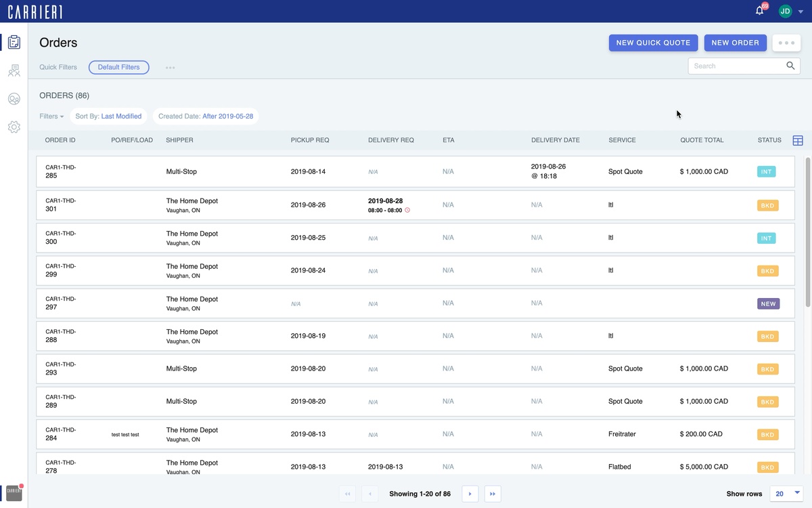
Task: Sort by the ORDER ID column header
Action: (x=60, y=140)
